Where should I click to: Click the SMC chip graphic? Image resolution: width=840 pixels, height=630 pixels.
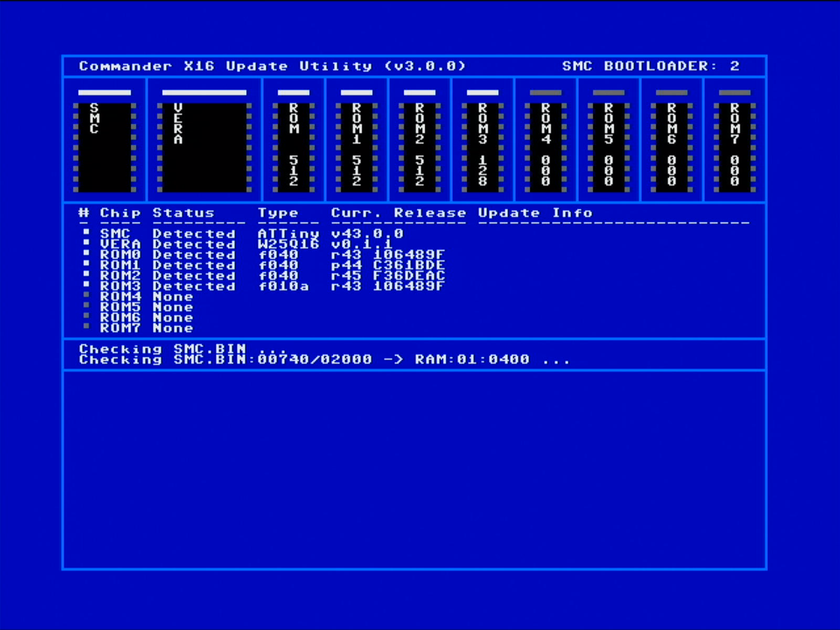[x=104, y=148]
